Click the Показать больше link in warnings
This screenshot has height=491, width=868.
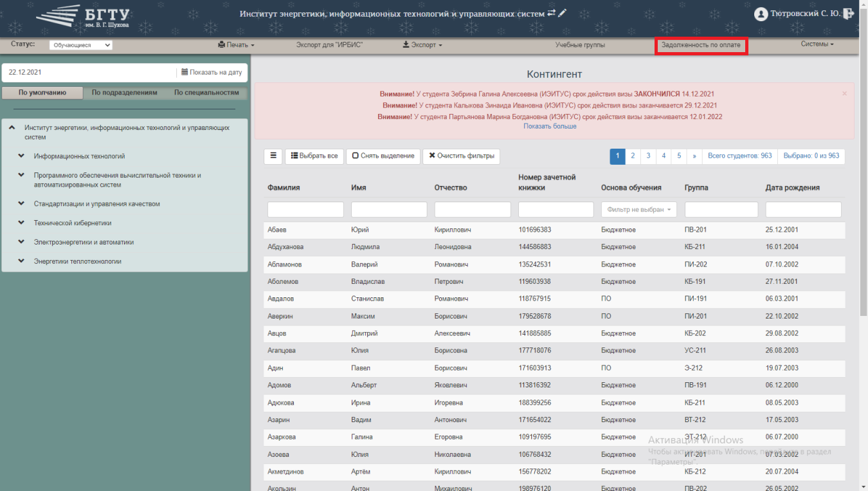(x=550, y=126)
